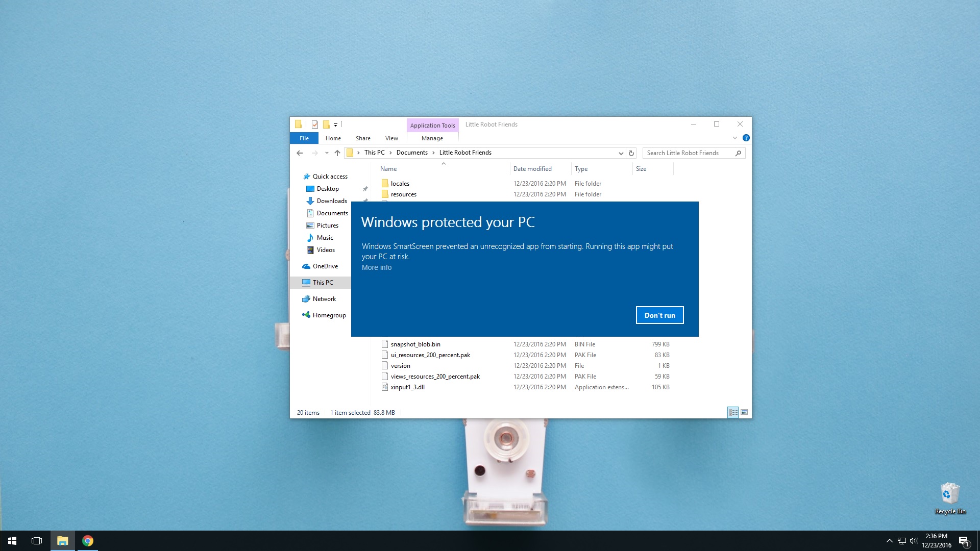Viewport: 980px width, 551px height.
Task: Open the View ribbon tab
Action: 391,138
